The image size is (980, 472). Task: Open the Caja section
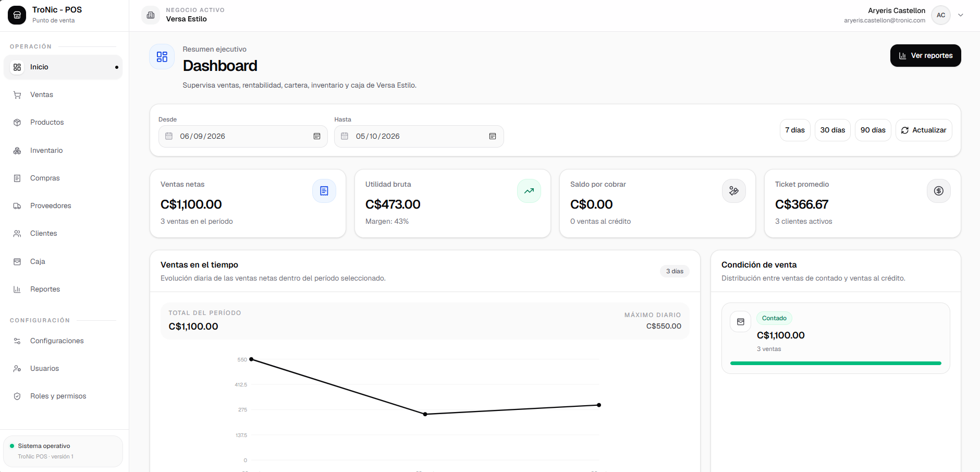(x=63, y=262)
